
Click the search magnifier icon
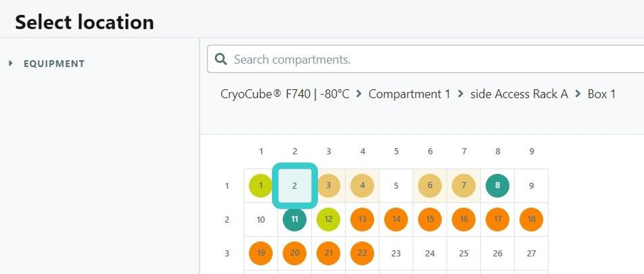221,59
